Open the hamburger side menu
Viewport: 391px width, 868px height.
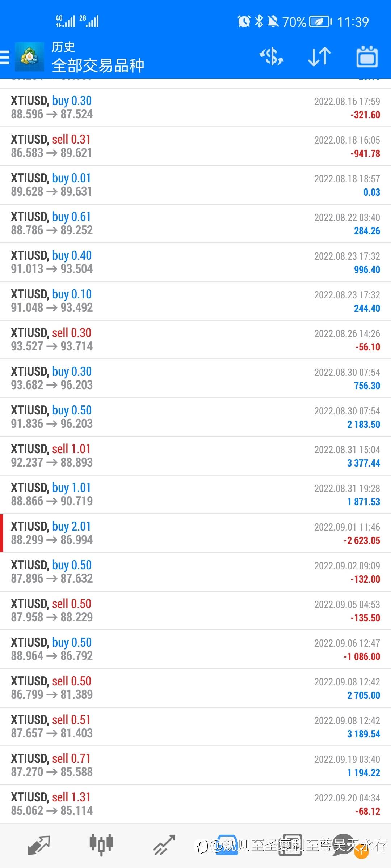(x=5, y=57)
